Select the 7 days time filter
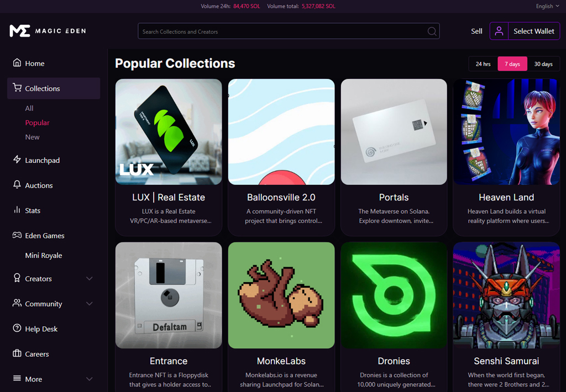The image size is (566, 392). (x=512, y=64)
